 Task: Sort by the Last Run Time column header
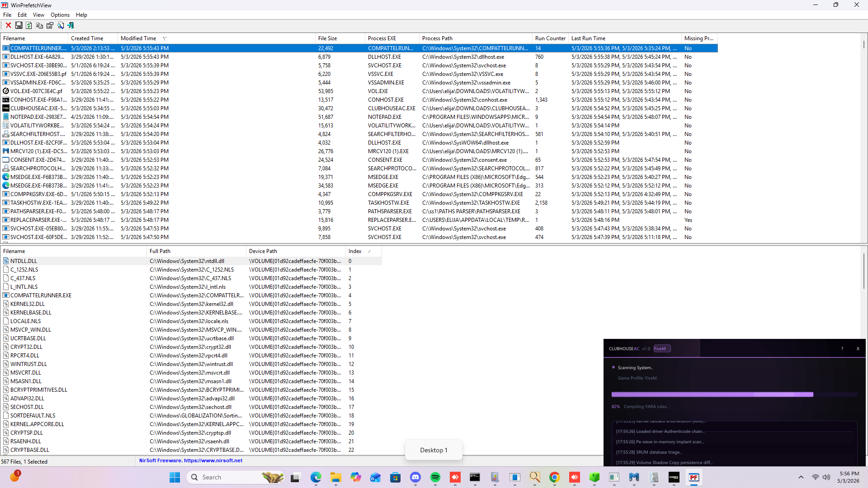625,38
